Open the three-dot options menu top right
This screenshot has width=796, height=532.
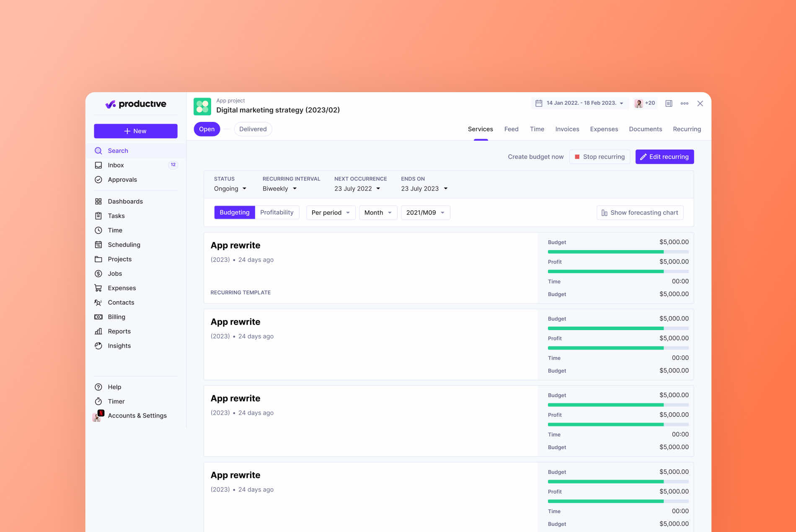pyautogui.click(x=685, y=103)
